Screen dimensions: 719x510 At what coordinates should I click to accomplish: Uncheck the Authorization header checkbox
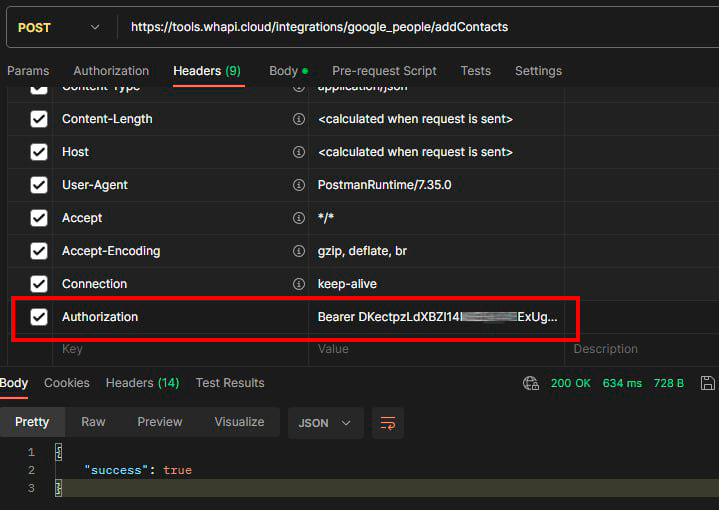[39, 317]
